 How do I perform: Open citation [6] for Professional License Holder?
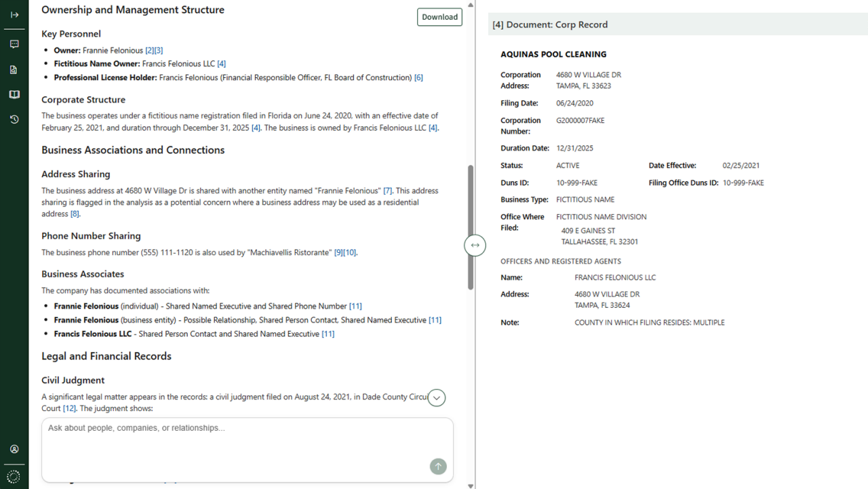click(418, 78)
